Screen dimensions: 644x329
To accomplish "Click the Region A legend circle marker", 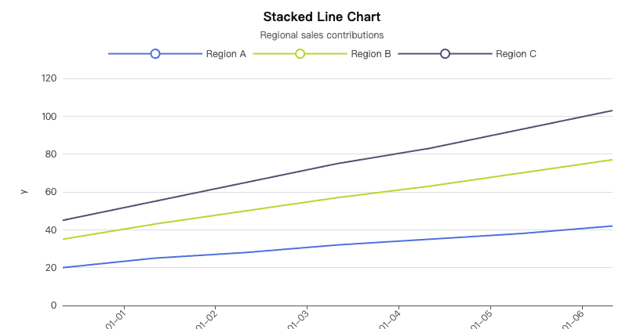I will (x=155, y=54).
